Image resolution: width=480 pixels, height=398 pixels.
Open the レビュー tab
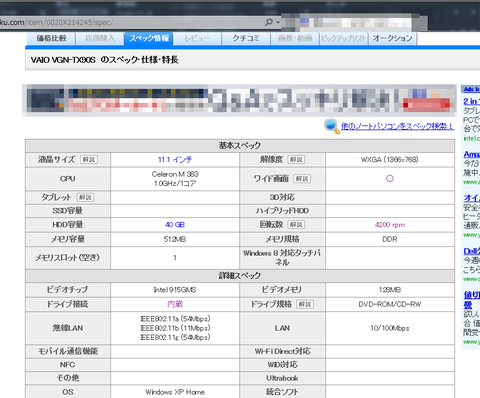[x=197, y=38]
